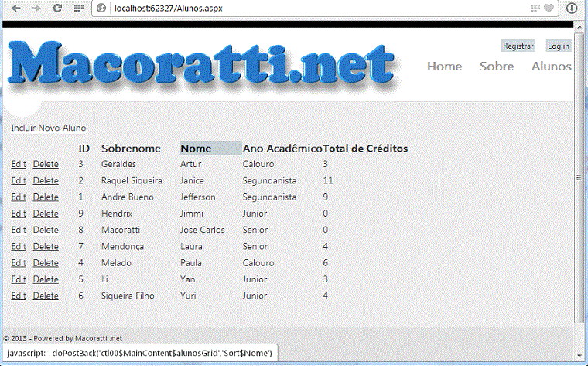Select the Calouro cell in Artur's row

coord(258,164)
